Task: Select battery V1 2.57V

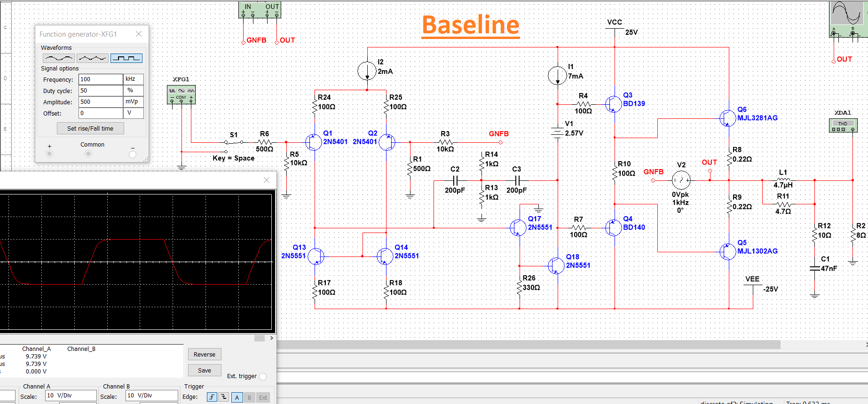Action: tap(557, 133)
